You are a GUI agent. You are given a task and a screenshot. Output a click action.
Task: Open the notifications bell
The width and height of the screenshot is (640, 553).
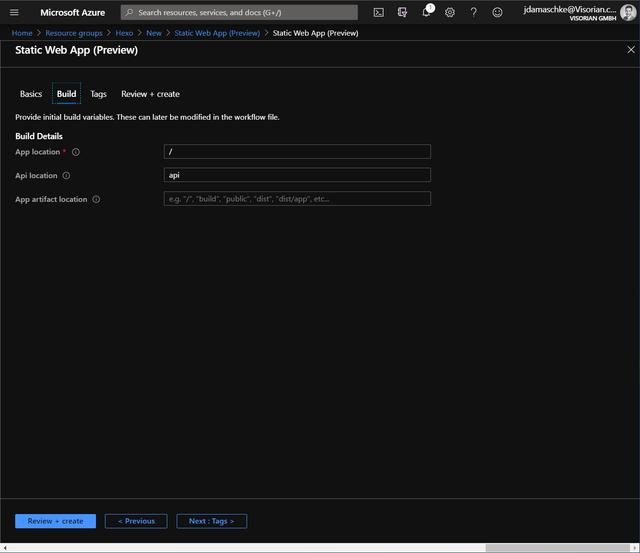pyautogui.click(x=426, y=13)
